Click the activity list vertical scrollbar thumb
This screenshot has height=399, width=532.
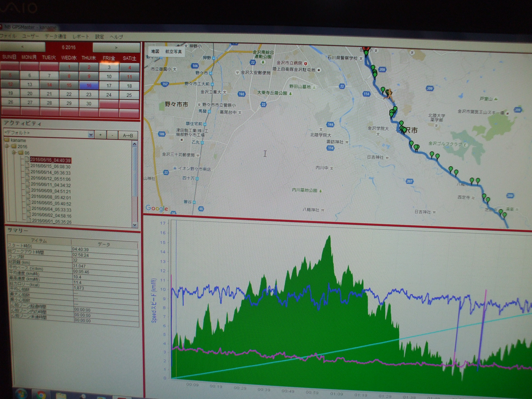(135, 172)
